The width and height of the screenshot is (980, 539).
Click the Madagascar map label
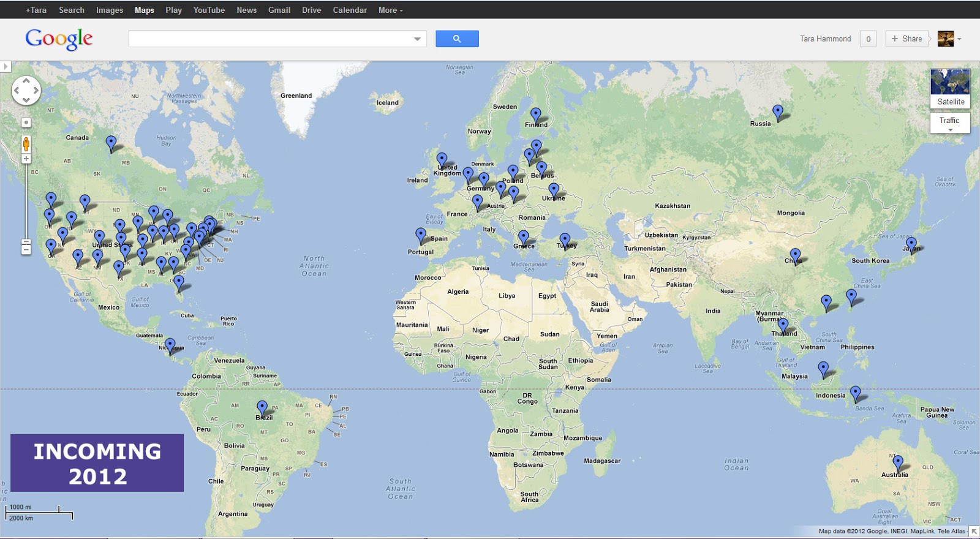[602, 461]
